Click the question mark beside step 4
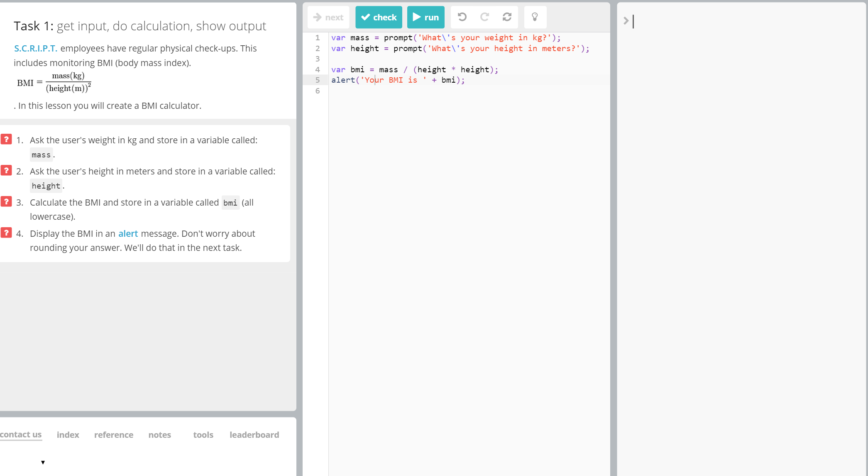The width and height of the screenshot is (868, 476). coord(6,233)
